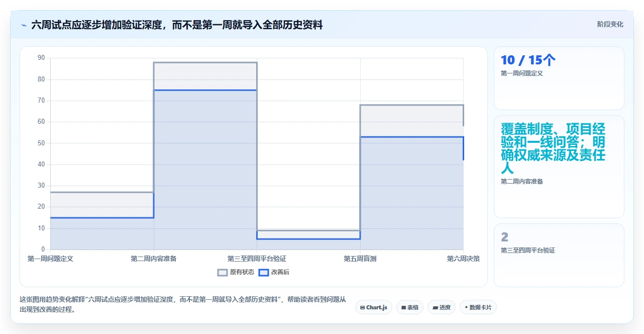This screenshot has height=334, width=644.
Task: Click the 进度 tag
Action: coord(442,307)
